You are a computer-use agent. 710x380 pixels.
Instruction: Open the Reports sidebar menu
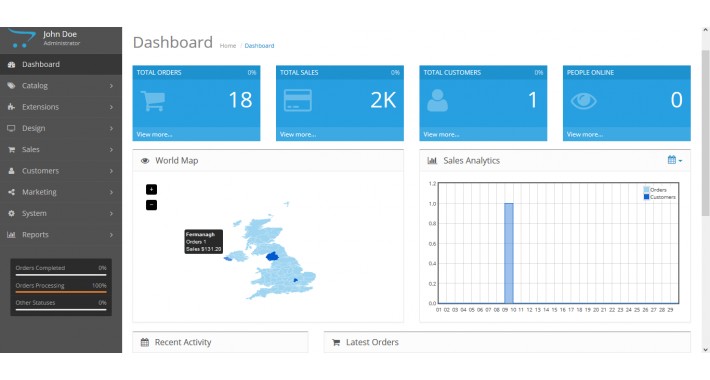point(61,235)
